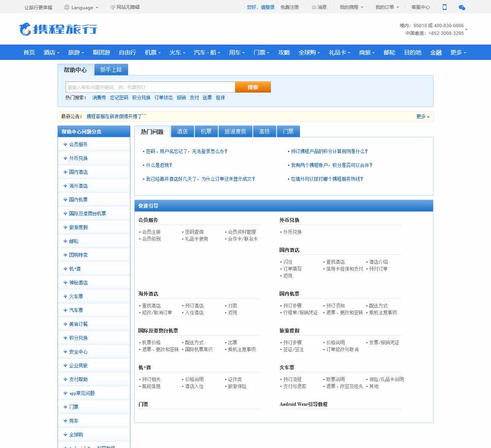Expand plus icon next to 旅游度假

(x=65, y=227)
